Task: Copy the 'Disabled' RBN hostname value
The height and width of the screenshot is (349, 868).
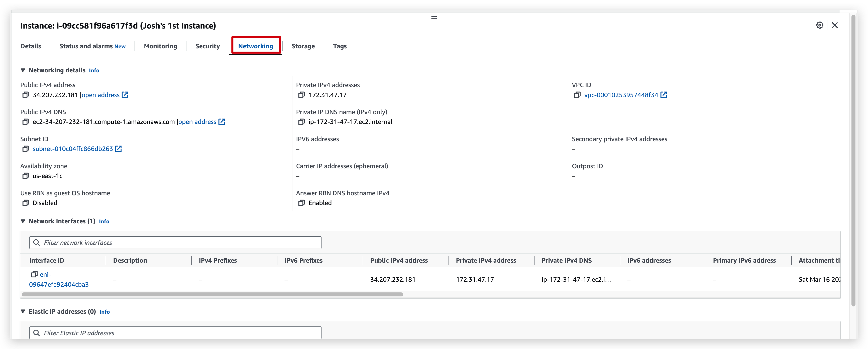Action: (26, 203)
